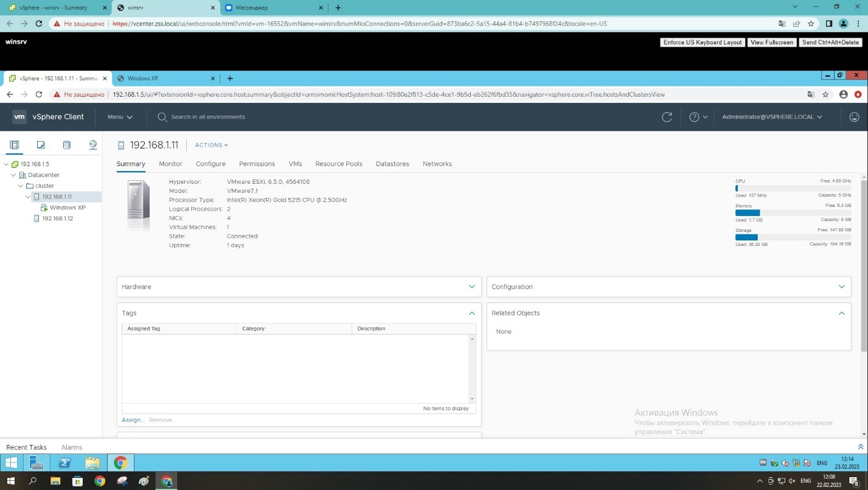Screen dimensions: 868x490
Task: Toggle outer browser side panel icon
Action: point(828,24)
